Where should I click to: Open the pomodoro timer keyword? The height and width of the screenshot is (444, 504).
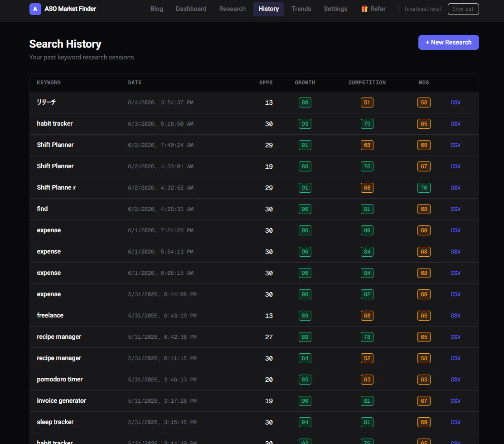pos(60,379)
